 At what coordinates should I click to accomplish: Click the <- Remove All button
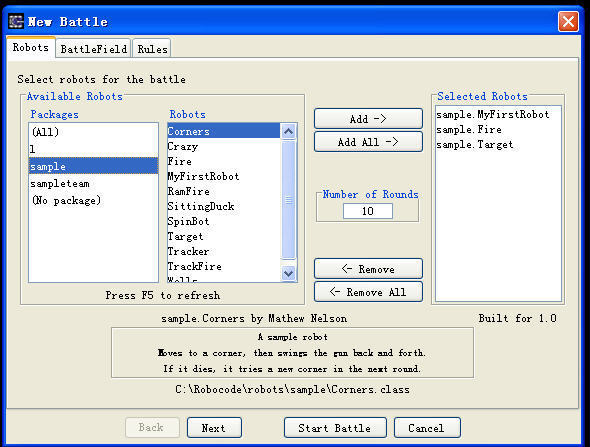tap(368, 292)
